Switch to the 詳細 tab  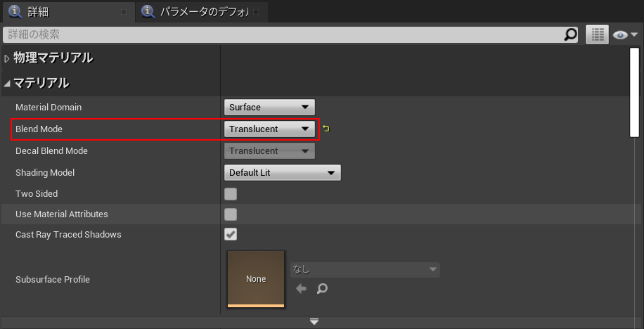pos(67,12)
